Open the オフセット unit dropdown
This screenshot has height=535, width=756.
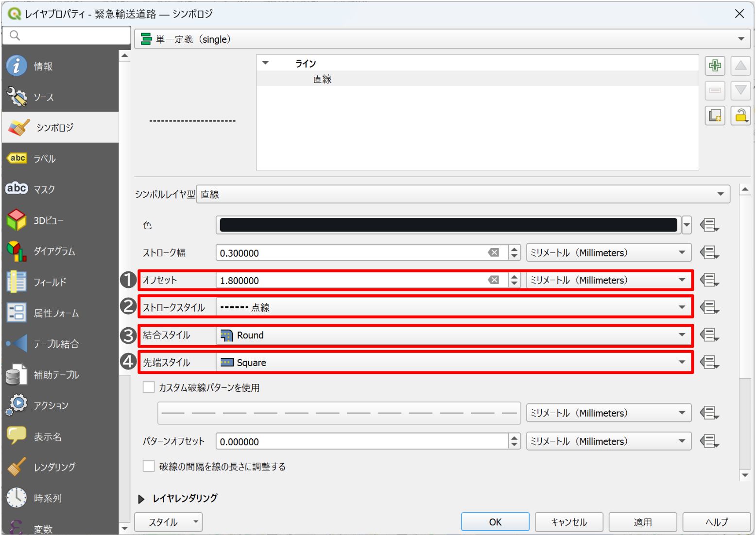[609, 280]
